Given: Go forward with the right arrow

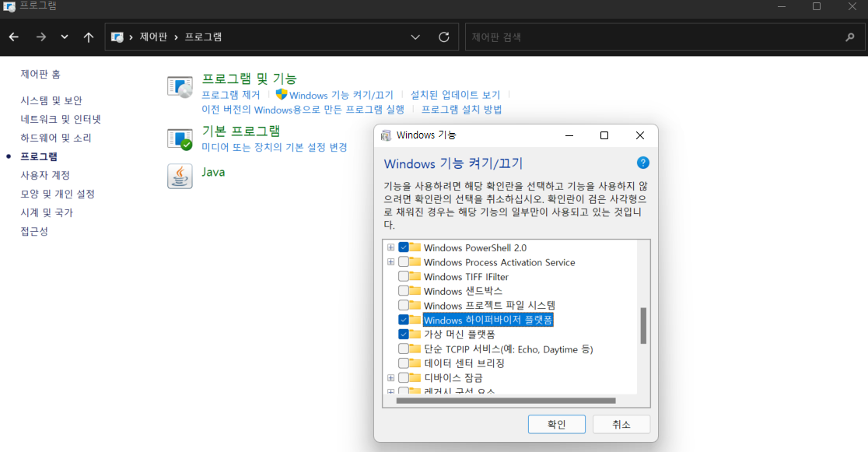Looking at the screenshot, I should (41, 37).
